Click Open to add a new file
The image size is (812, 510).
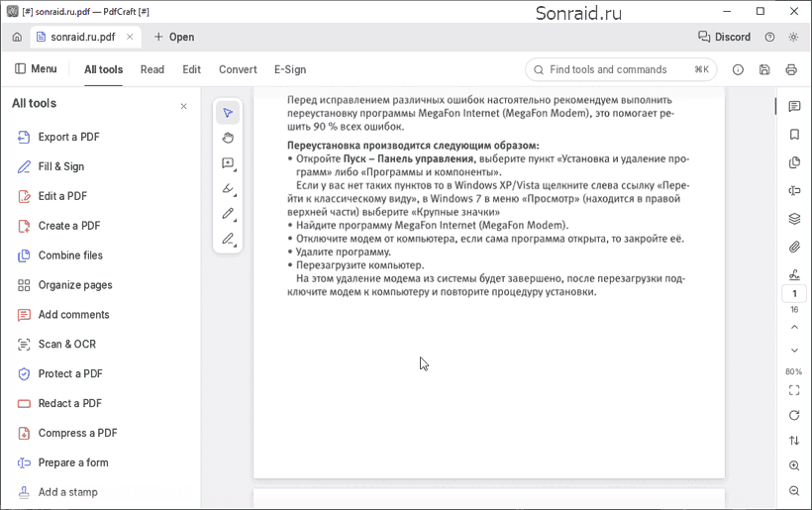174,37
